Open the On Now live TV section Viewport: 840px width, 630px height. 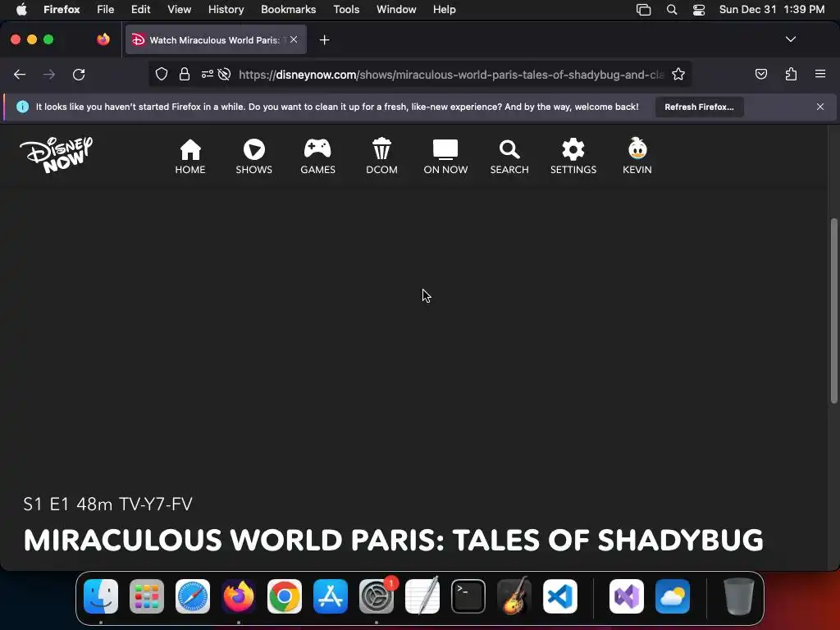pyautogui.click(x=445, y=157)
